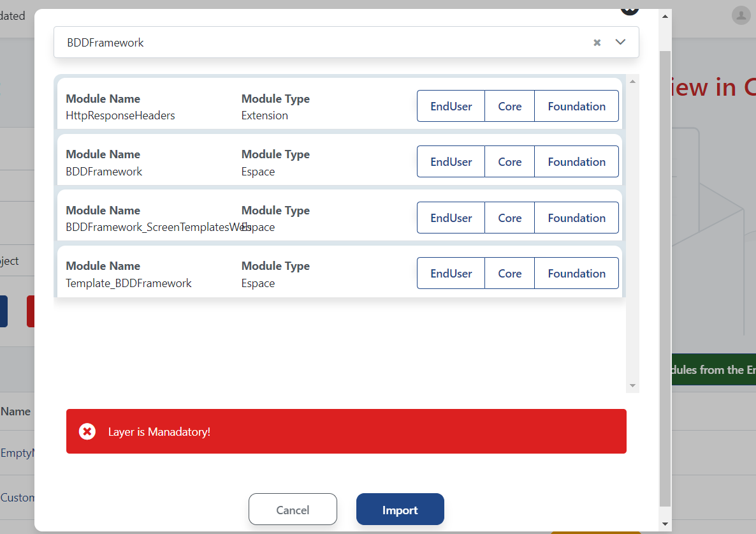Image resolution: width=756 pixels, height=534 pixels.
Task: Clear the BDDFramework selection with the x icon
Action: tap(597, 43)
